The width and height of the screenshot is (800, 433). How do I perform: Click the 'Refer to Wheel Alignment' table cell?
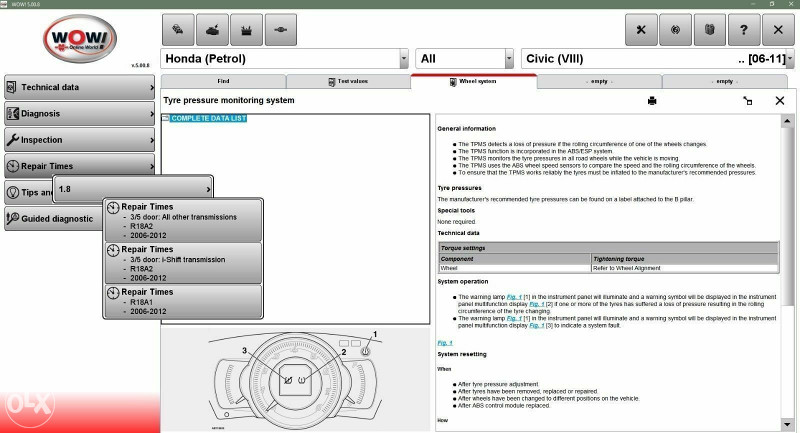pos(684,268)
